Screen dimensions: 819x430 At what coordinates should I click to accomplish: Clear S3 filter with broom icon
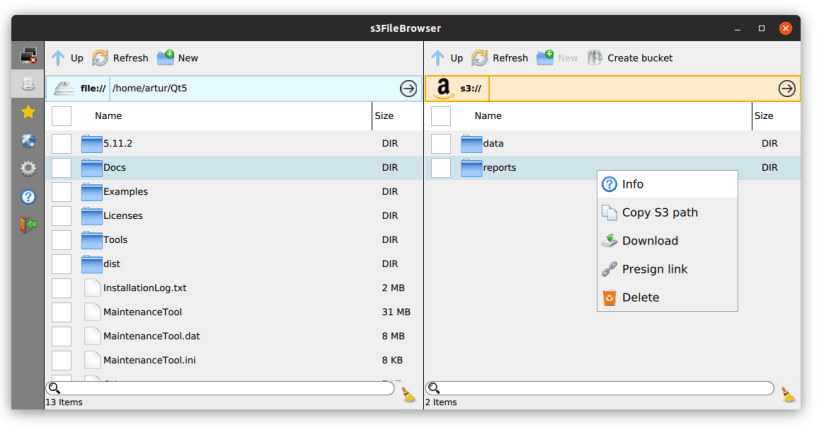click(788, 394)
